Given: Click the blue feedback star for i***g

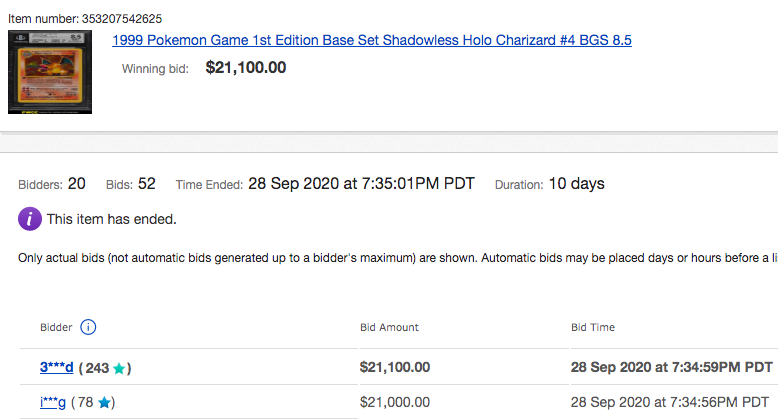Looking at the screenshot, I should [104, 403].
